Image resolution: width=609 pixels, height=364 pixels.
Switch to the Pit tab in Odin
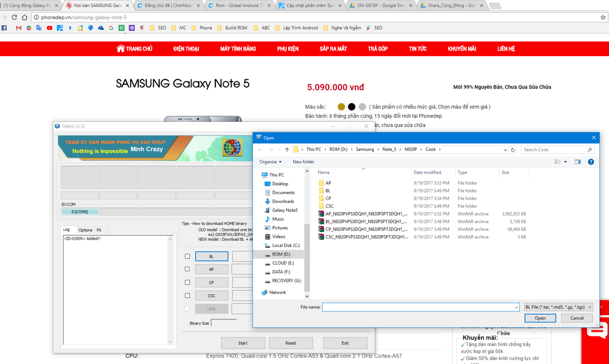tap(99, 230)
